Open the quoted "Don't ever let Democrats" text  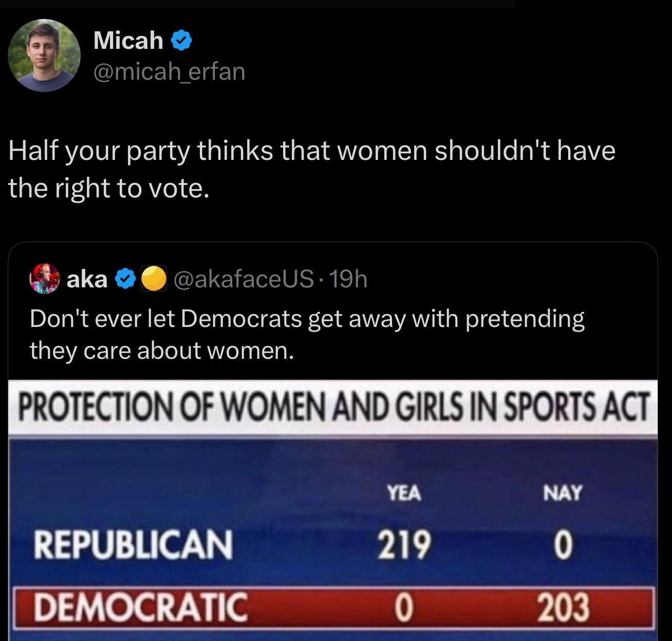[x=307, y=334]
